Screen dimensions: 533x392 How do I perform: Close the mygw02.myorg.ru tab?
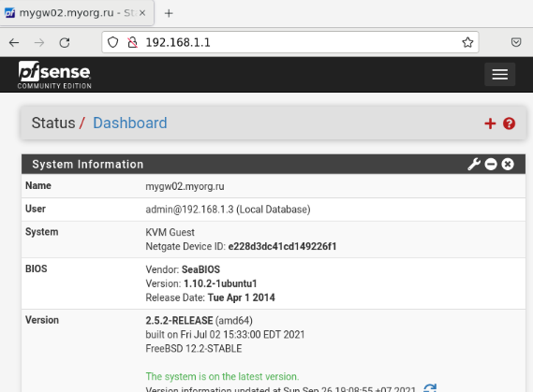[x=142, y=13]
